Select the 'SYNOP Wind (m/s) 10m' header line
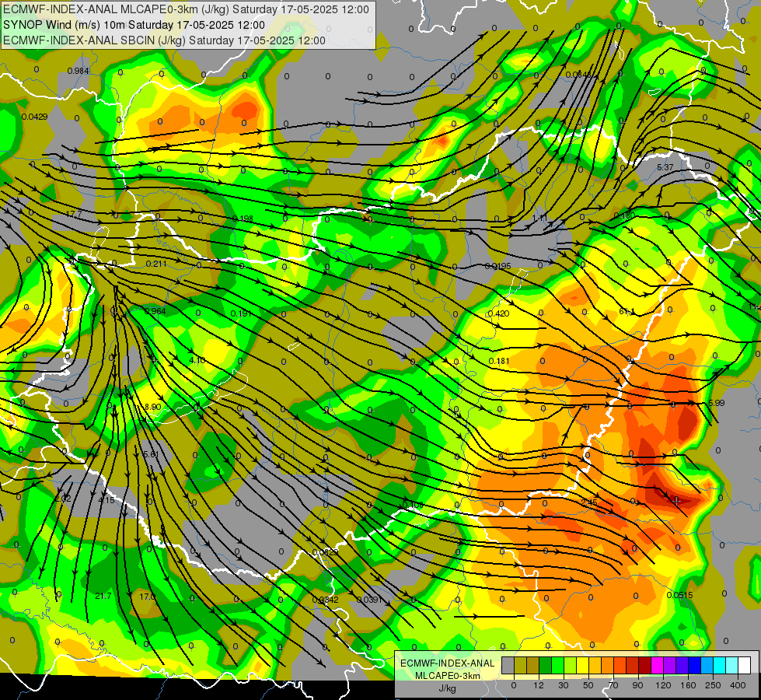The width and height of the screenshot is (761, 700). tap(134, 25)
